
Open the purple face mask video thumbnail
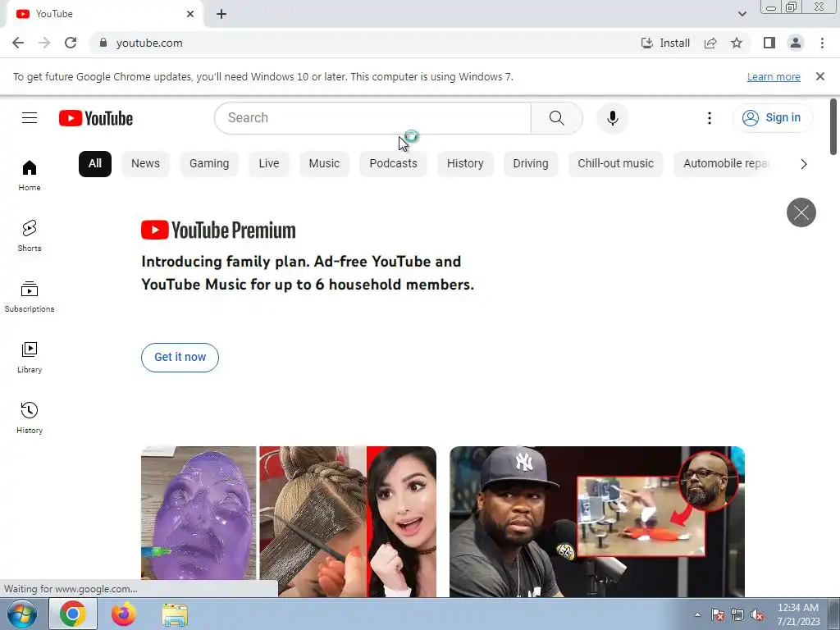tap(289, 521)
